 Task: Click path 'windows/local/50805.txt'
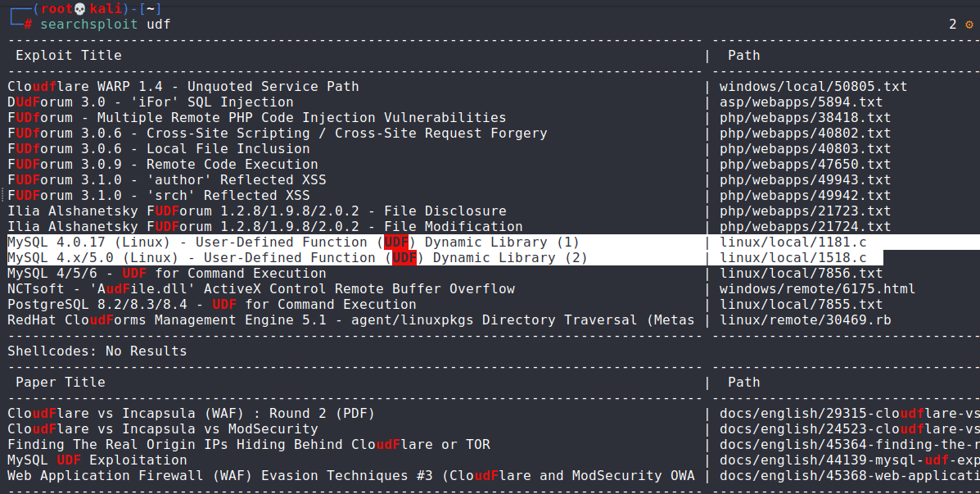click(x=813, y=86)
